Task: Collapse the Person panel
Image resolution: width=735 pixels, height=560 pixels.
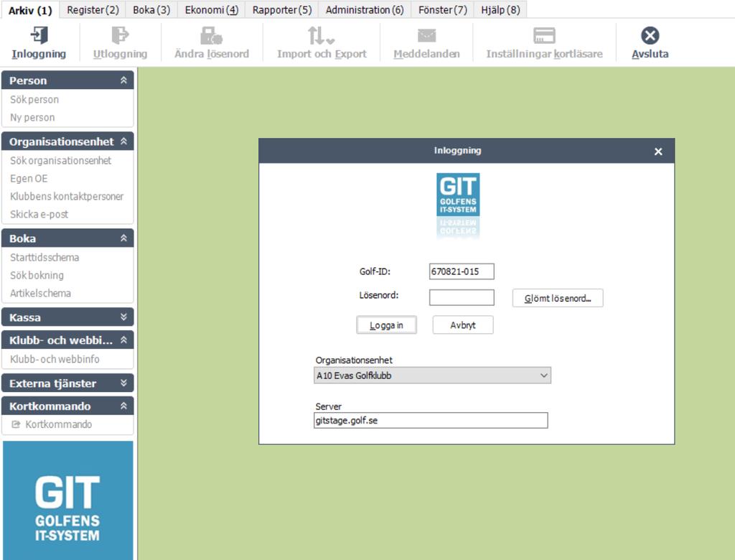Action: (x=123, y=80)
